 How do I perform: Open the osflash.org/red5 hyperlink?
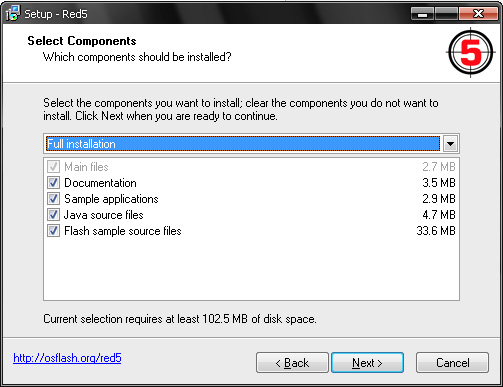(x=67, y=358)
